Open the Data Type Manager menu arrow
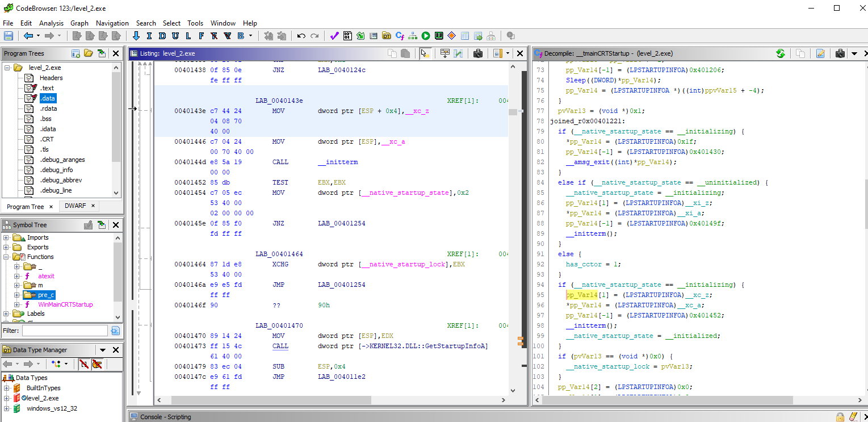The image size is (868, 422). (x=103, y=350)
